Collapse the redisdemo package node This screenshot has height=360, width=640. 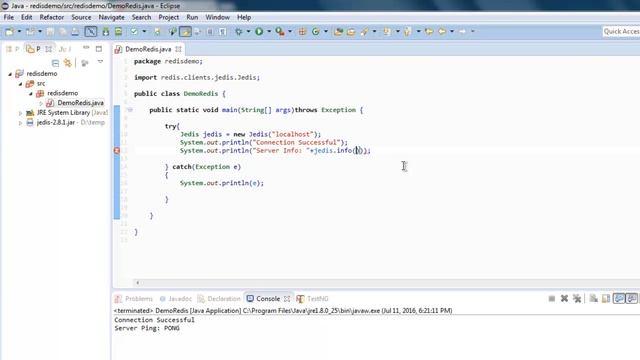click(x=31, y=93)
